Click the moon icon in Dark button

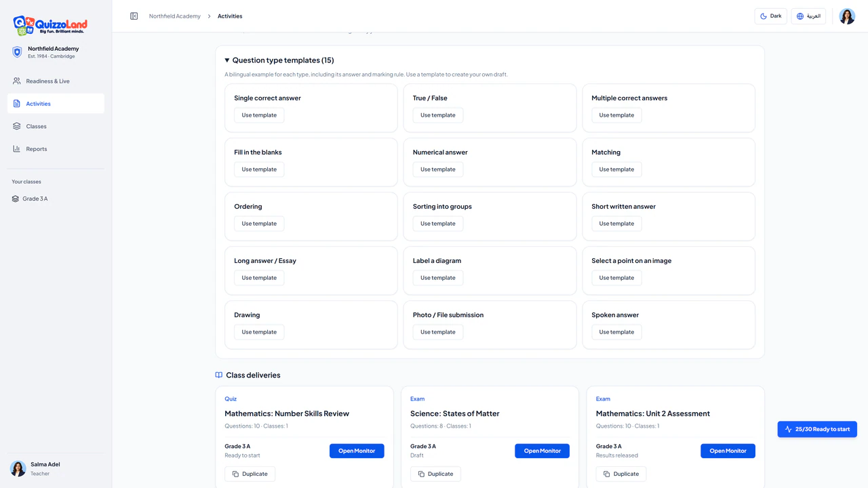[764, 16]
